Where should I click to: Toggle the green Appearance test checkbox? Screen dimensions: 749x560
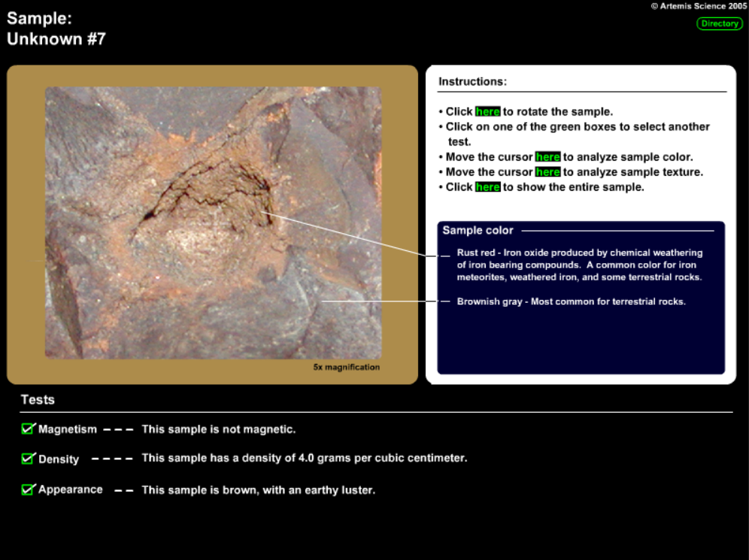click(x=29, y=489)
